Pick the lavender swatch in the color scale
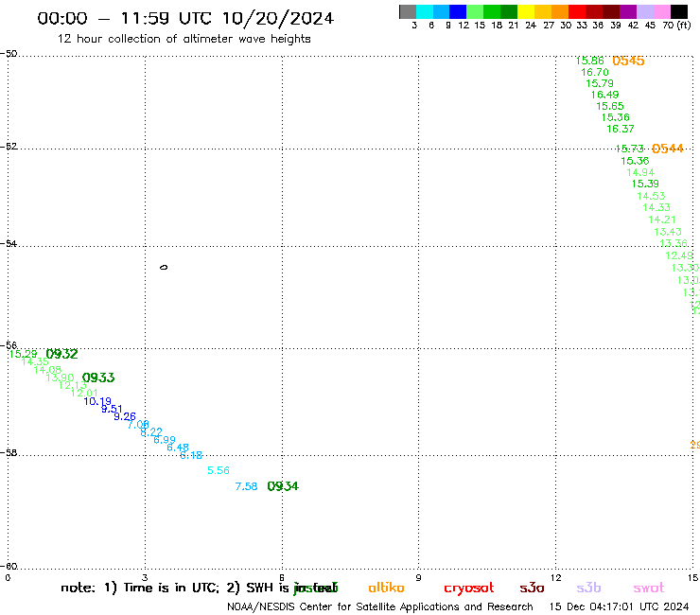Viewport: 700px width, 615px height. (x=644, y=11)
